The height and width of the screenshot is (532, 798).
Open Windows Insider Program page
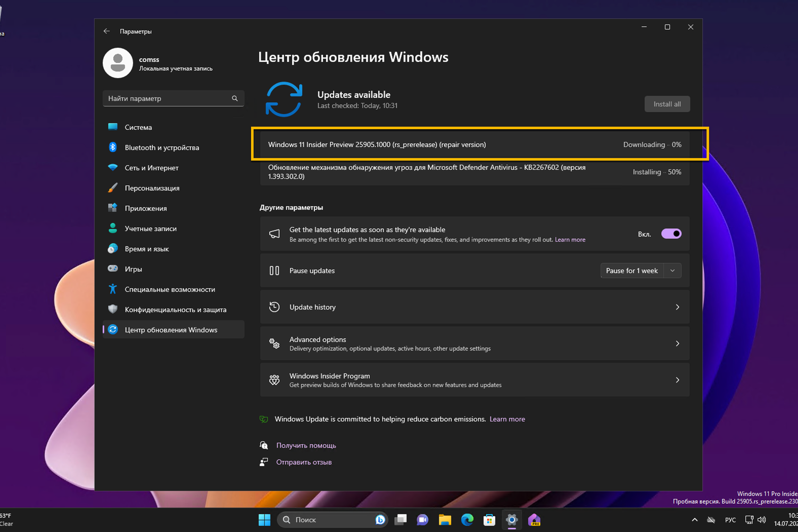pos(475,380)
